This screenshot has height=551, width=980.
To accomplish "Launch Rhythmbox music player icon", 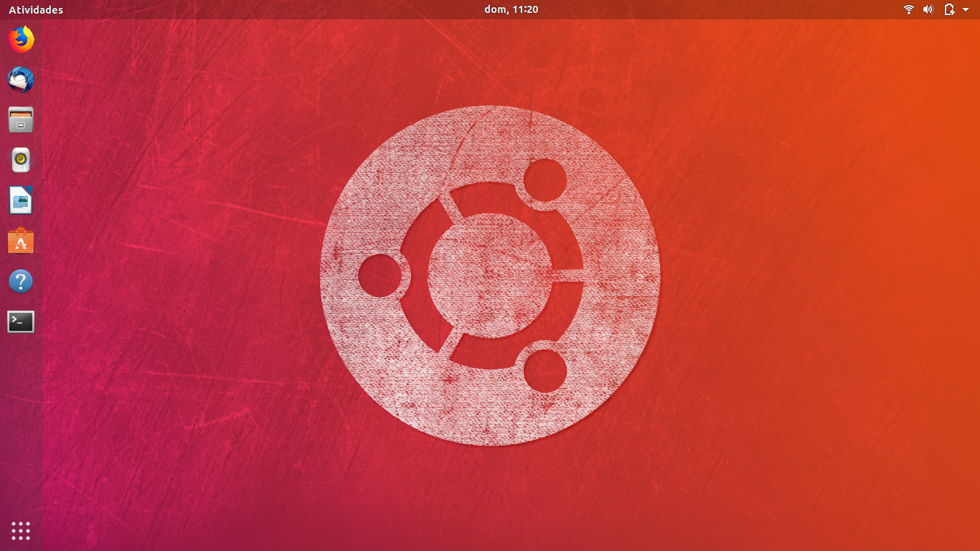I will [x=21, y=160].
